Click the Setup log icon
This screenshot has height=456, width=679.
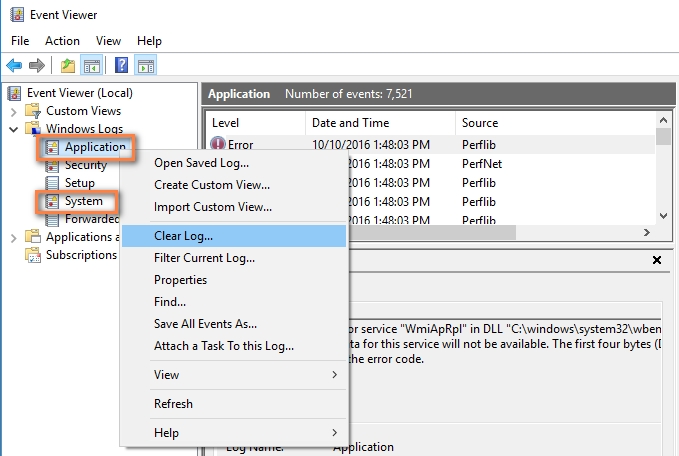pyautogui.click(x=52, y=183)
